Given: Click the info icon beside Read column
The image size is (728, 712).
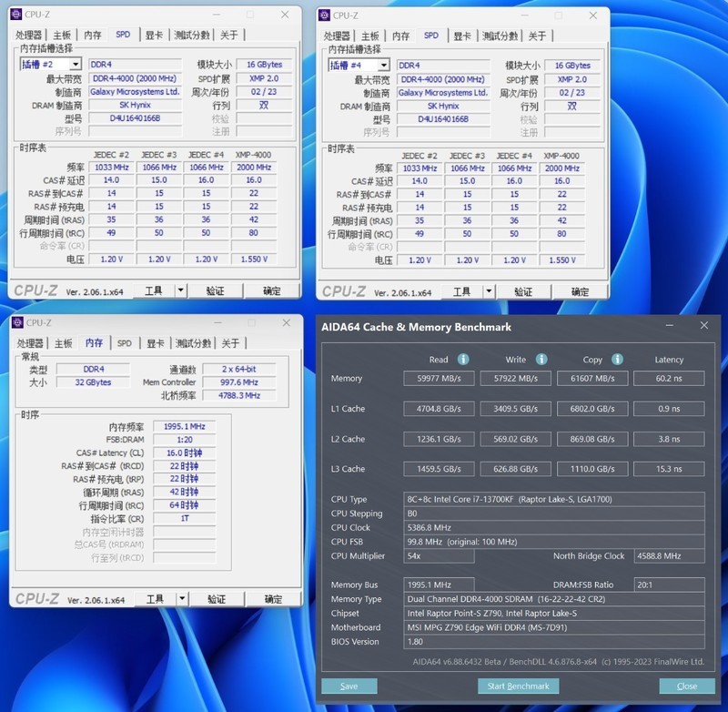Looking at the screenshot, I should pyautogui.click(x=463, y=360).
